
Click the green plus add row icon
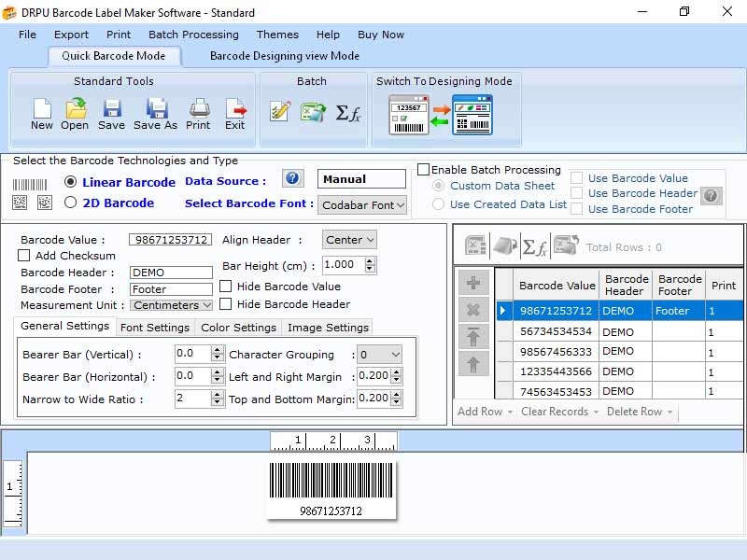click(472, 284)
